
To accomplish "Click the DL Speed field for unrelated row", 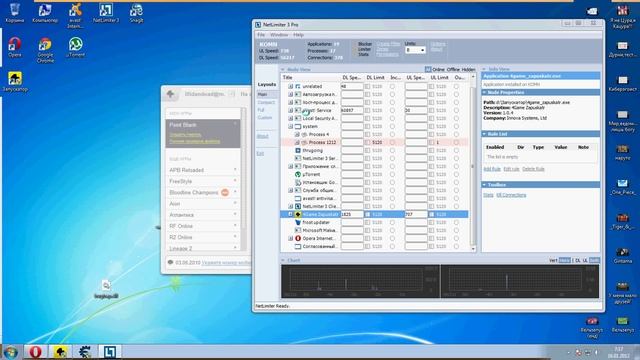I will pos(352,87).
